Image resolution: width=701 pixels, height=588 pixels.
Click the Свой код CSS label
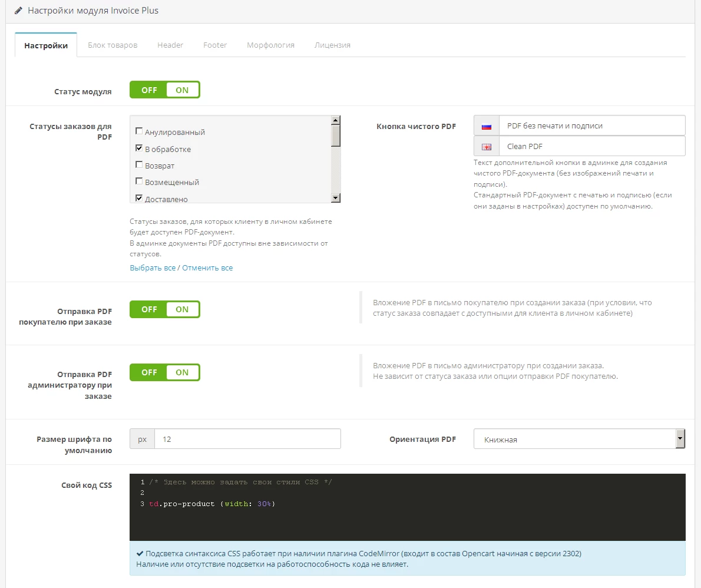87,485
